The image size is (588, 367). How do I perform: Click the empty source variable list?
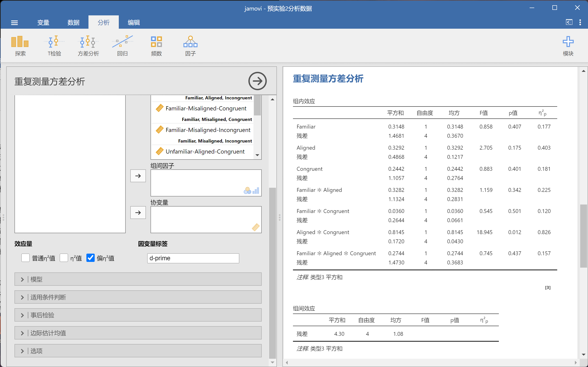(70, 164)
